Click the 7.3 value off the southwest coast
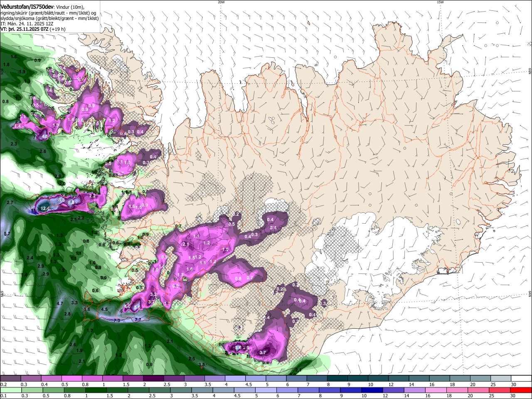Image resolution: width=532 pixels, height=399 pixels. point(117,320)
